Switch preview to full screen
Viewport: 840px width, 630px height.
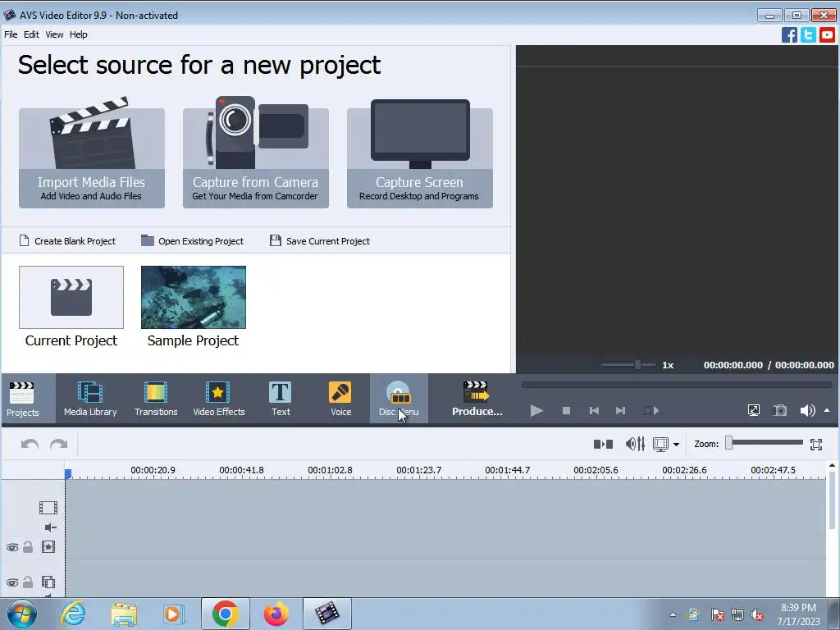pos(753,410)
